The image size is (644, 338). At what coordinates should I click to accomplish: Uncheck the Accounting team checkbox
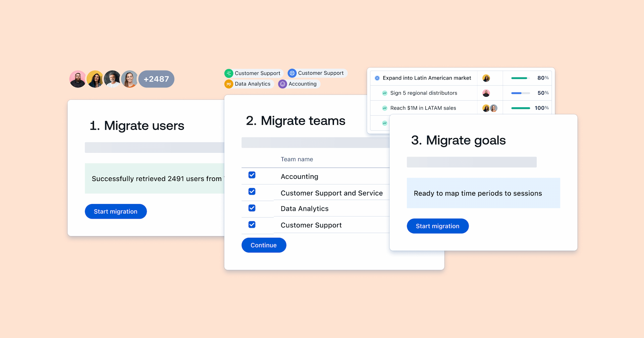pyautogui.click(x=252, y=175)
